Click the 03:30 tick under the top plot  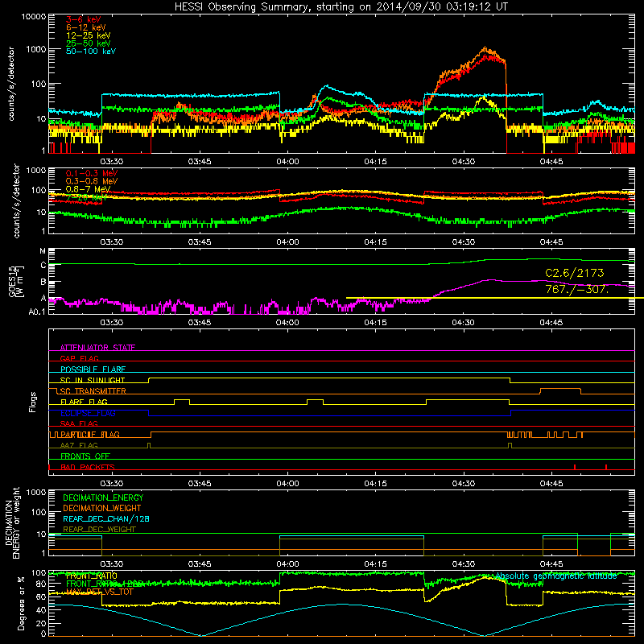[x=112, y=162]
